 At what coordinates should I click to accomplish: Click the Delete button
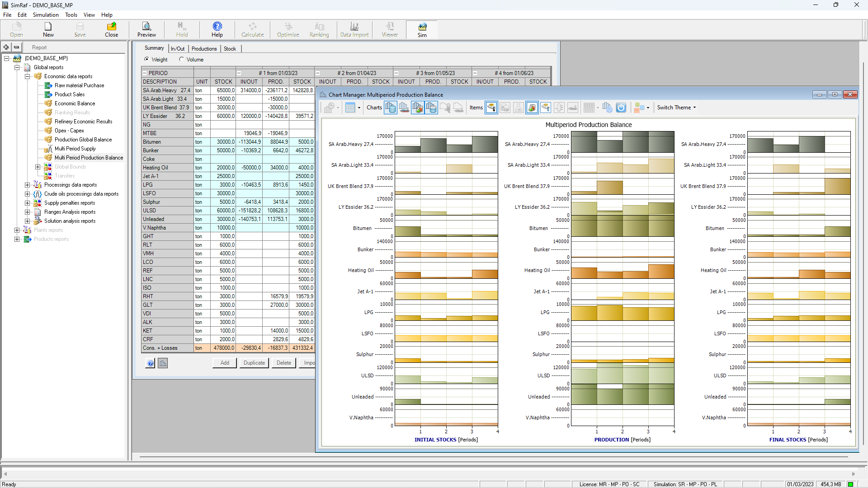(x=284, y=363)
